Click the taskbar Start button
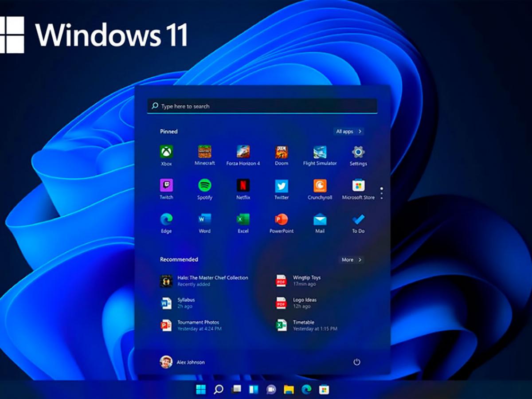This screenshot has height=399, width=532. coord(201,390)
